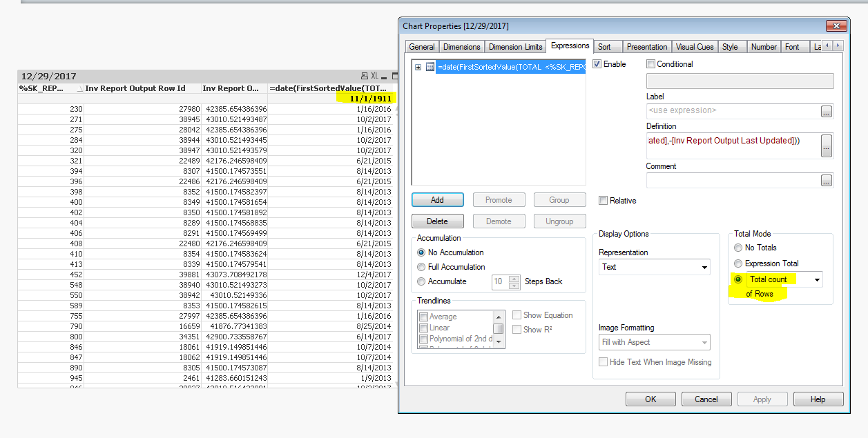
Task: Select the Total count of Rows radio
Action: [738, 279]
